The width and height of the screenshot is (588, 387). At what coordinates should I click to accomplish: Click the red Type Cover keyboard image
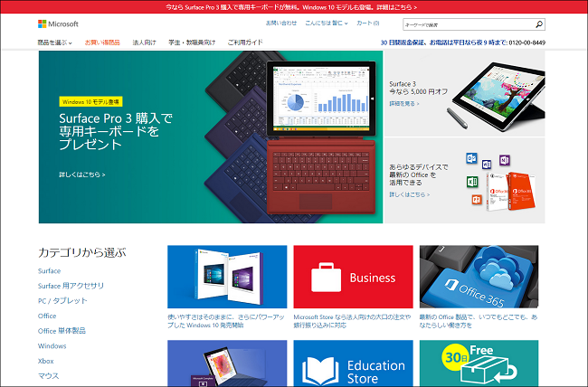pos(321,177)
